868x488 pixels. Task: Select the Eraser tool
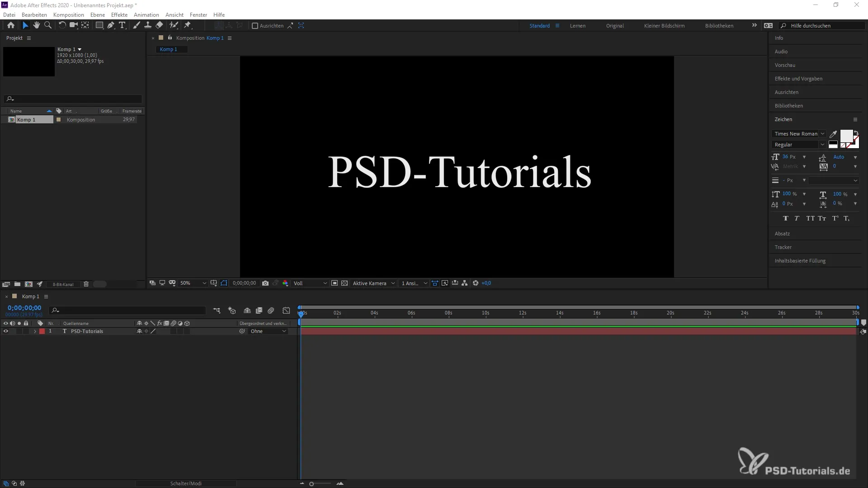pyautogui.click(x=159, y=25)
